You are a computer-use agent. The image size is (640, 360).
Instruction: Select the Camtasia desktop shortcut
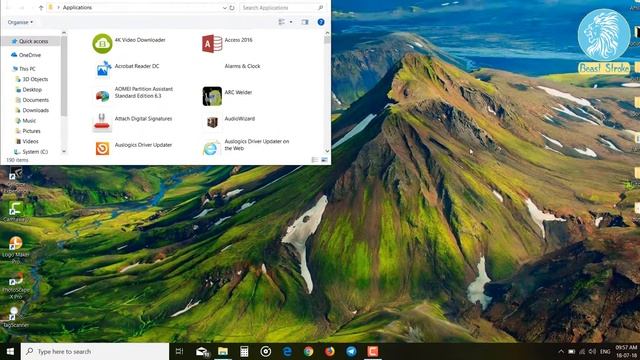coord(16,212)
